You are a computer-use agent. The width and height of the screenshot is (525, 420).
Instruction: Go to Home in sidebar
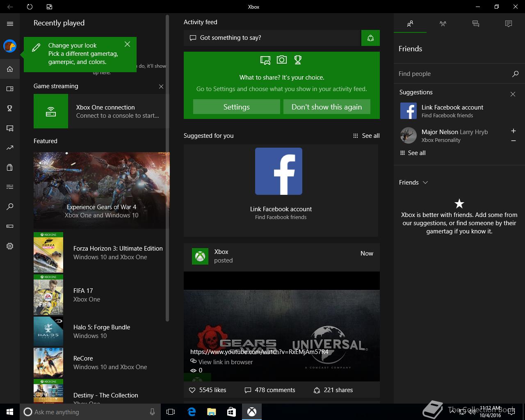10,69
